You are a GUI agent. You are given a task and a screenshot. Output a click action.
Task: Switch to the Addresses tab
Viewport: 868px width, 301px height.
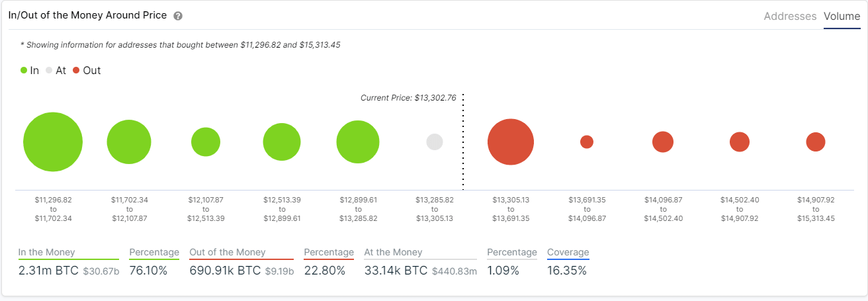coord(790,17)
